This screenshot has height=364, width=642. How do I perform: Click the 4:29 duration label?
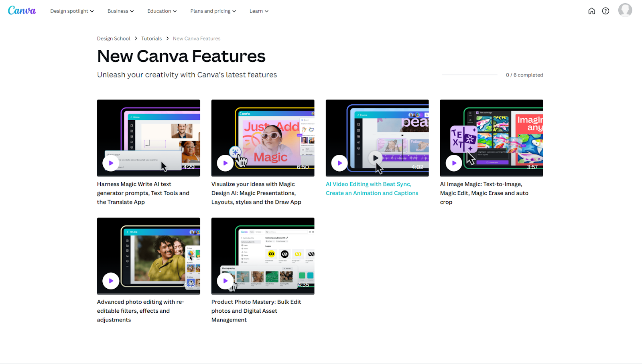189,167
